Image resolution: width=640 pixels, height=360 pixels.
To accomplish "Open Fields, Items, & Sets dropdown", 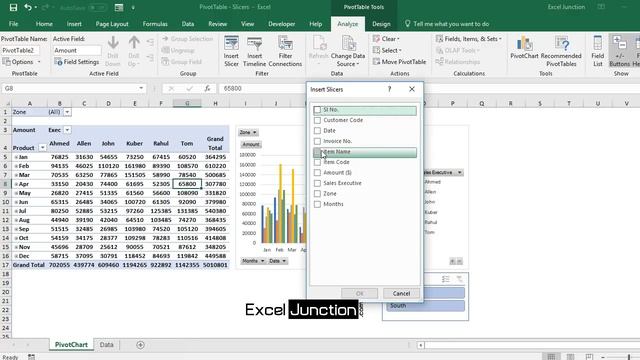I will [469, 39].
